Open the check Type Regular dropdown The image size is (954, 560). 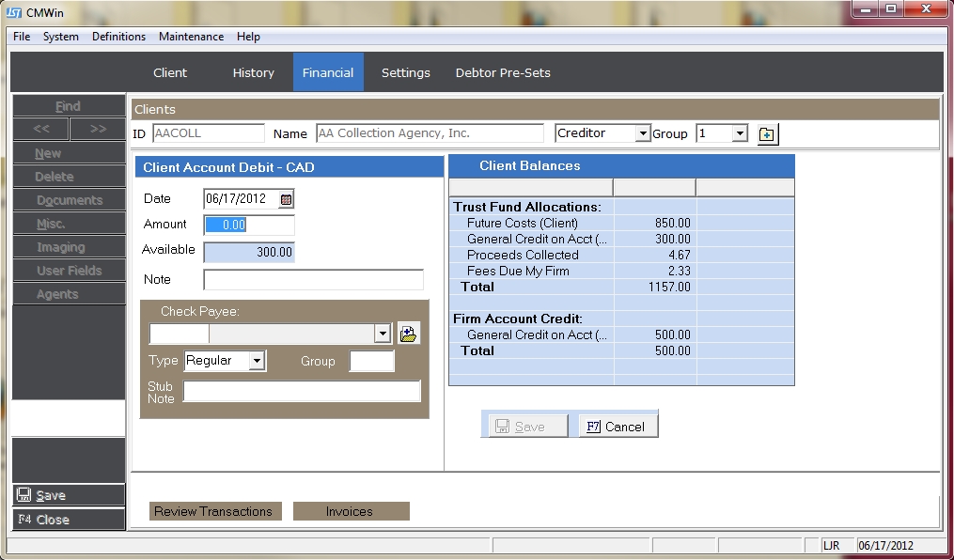click(x=258, y=361)
